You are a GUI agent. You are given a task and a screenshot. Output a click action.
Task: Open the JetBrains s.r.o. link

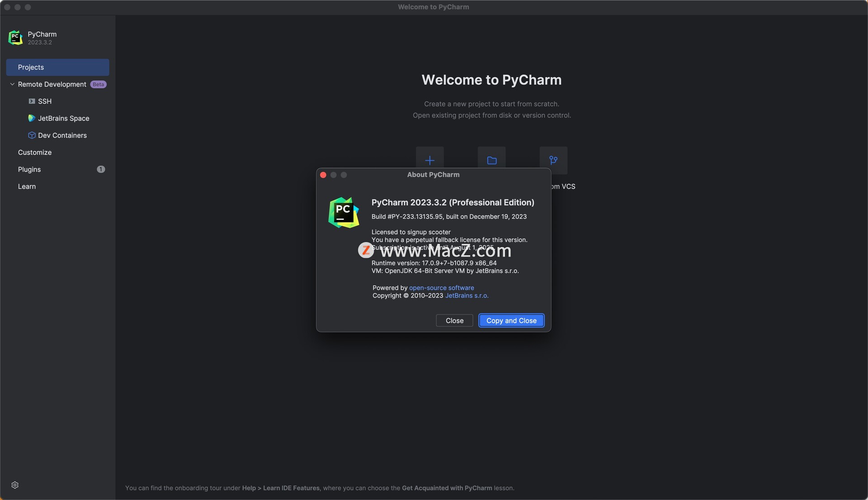[467, 295]
